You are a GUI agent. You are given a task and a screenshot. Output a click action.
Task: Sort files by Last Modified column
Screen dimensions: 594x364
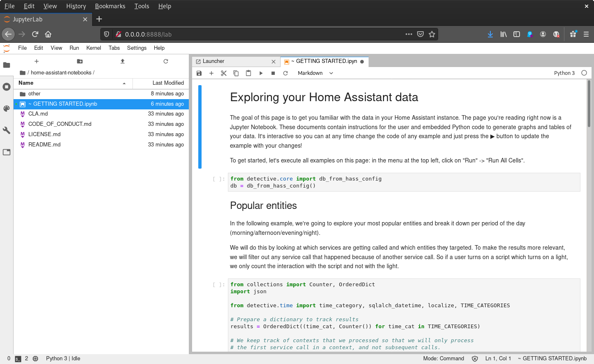[x=161, y=83]
